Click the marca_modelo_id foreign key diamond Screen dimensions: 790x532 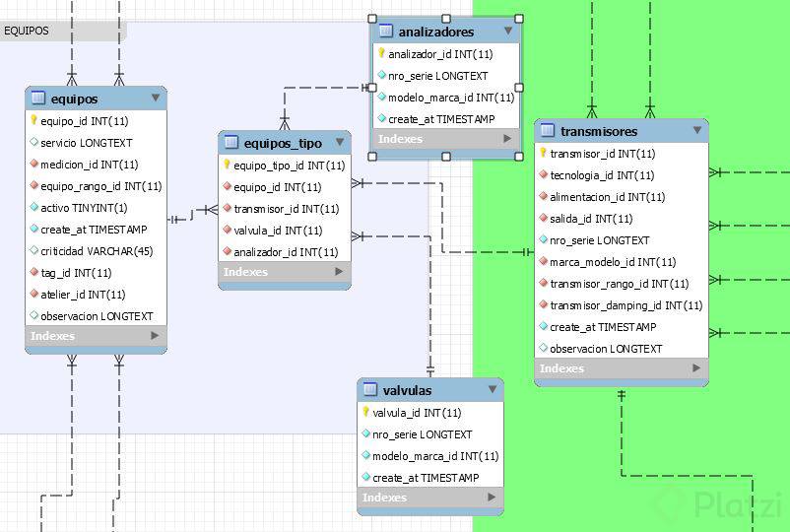point(543,261)
